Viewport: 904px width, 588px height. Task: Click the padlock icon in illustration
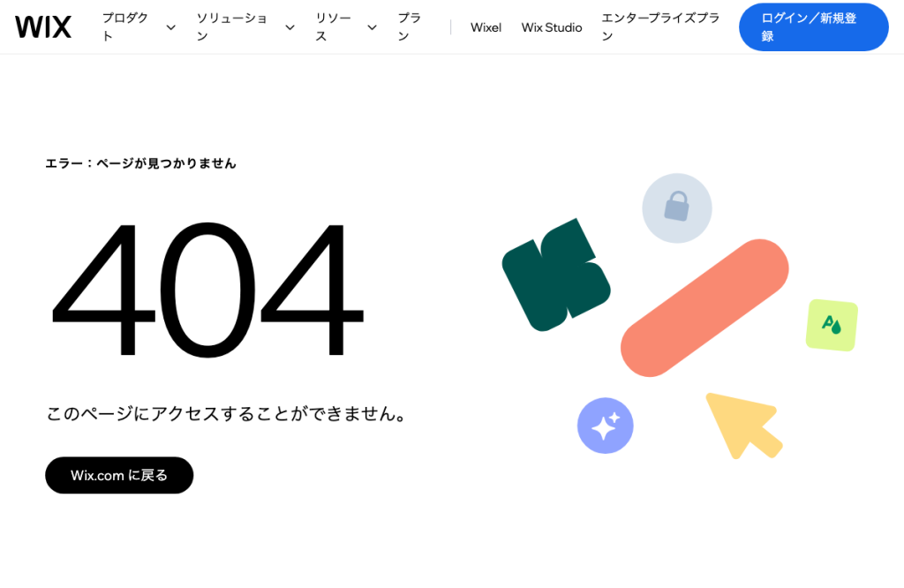pyautogui.click(x=677, y=208)
